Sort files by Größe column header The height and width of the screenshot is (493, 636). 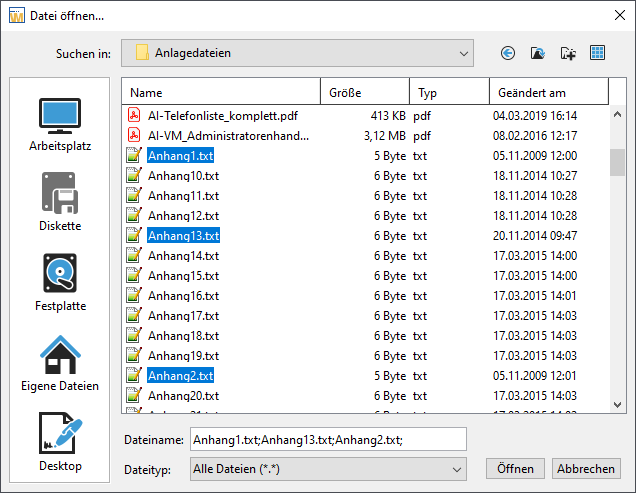(x=365, y=93)
